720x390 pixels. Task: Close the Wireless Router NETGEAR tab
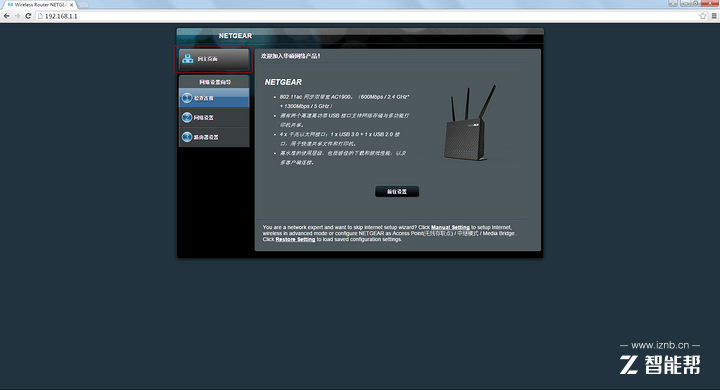point(72,5)
